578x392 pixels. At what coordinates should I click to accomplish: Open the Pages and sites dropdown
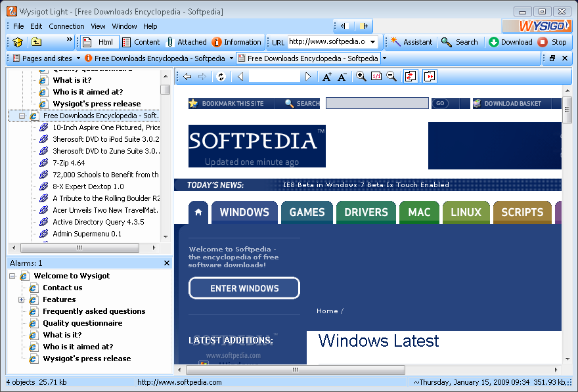pyautogui.click(x=78, y=58)
